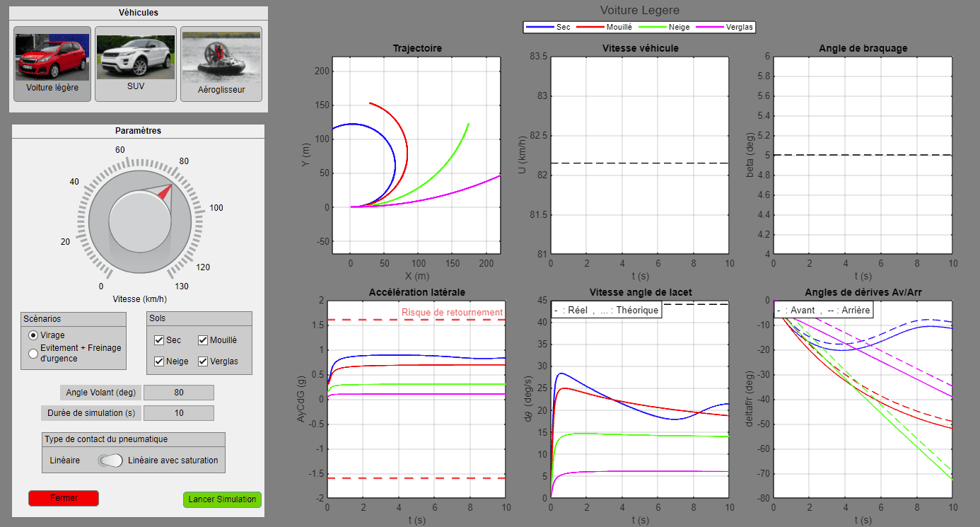Click the Vitesse (km/h) dial label
This screenshot has width=980, height=527.
click(x=140, y=299)
